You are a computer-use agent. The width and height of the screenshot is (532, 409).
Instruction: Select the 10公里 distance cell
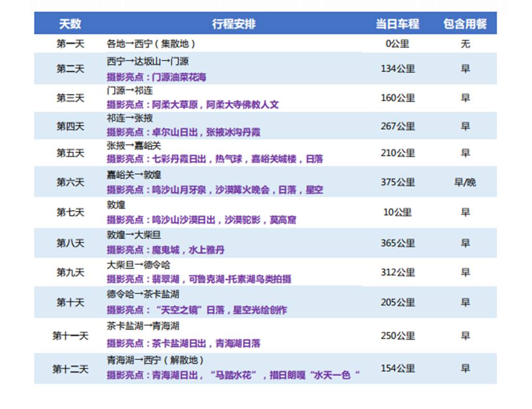point(397,212)
